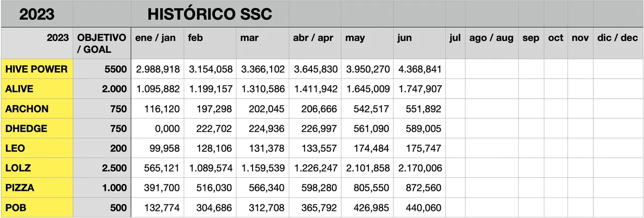The width and height of the screenshot is (644, 218).
Task: Click the ARCHON row label cell
Action: [37, 109]
